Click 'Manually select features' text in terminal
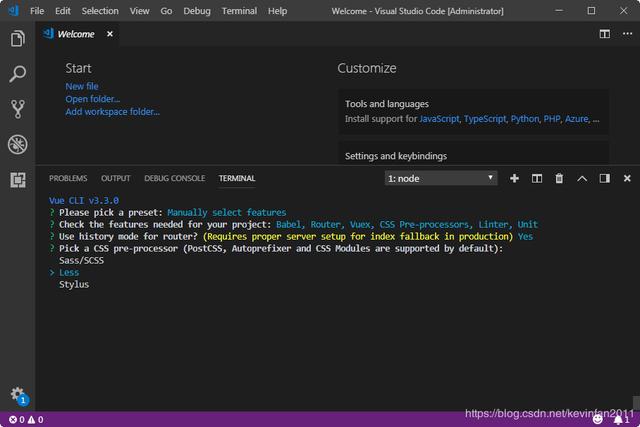 227,212
